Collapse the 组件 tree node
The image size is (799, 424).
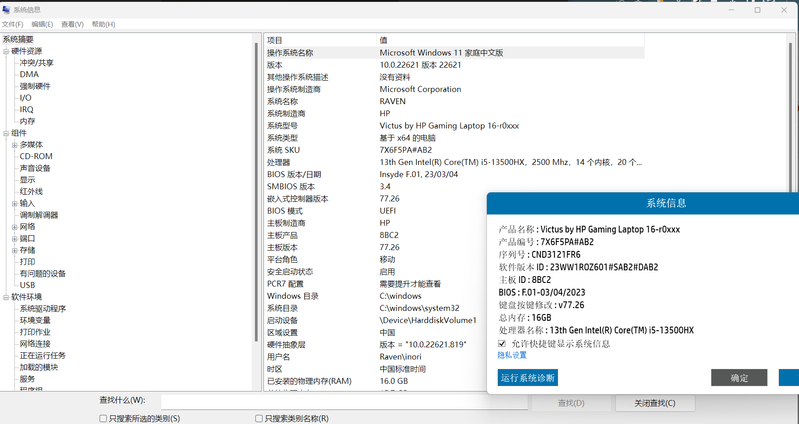[6, 133]
